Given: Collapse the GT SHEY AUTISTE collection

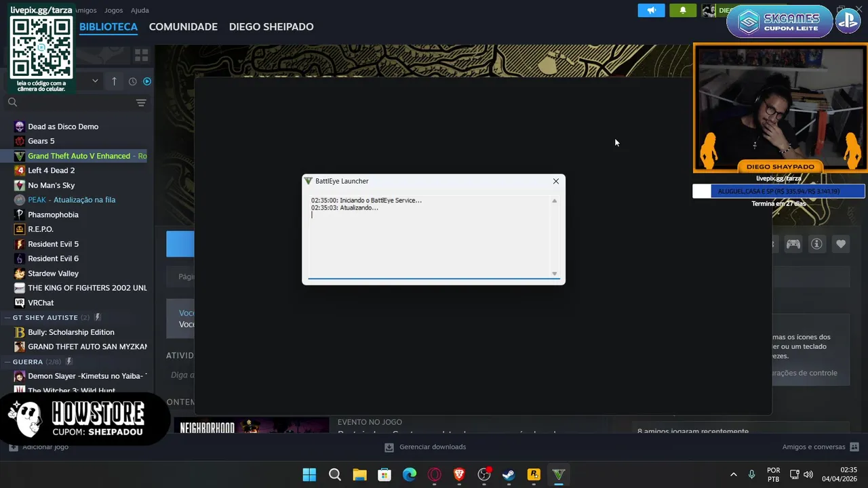Looking at the screenshot, I should 45,317.
